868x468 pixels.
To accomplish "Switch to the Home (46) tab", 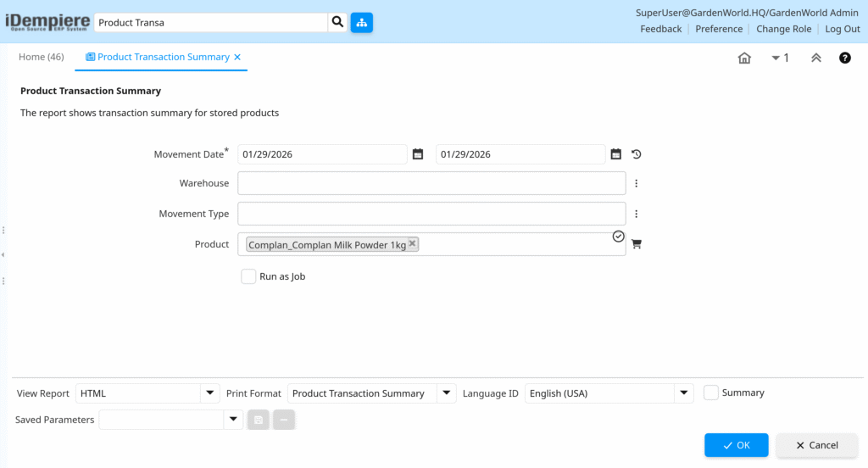I will [42, 57].
